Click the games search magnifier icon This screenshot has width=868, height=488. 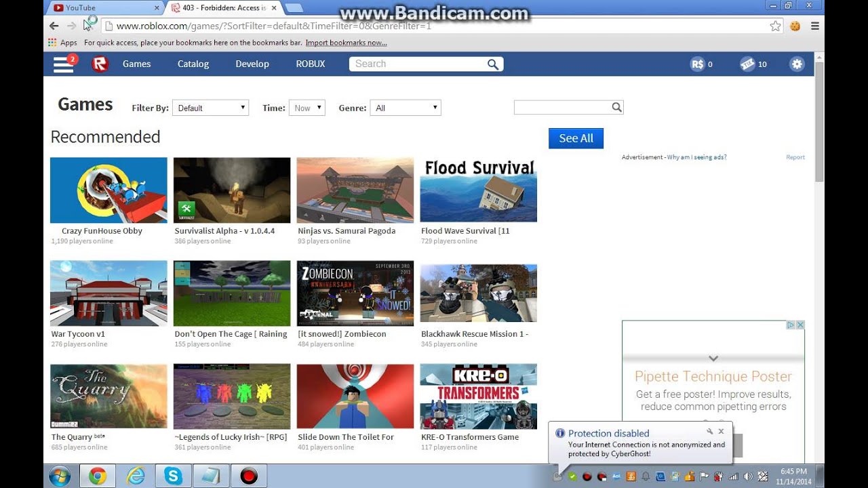pos(616,107)
